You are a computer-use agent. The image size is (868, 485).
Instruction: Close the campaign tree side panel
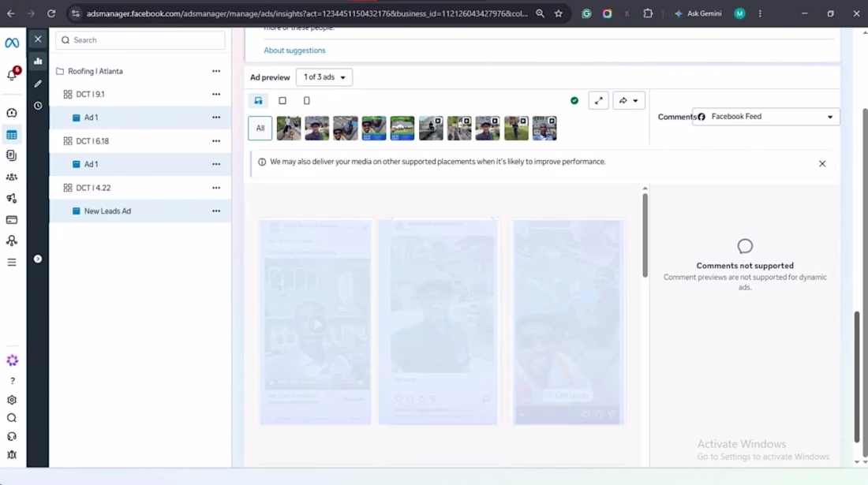pos(38,39)
